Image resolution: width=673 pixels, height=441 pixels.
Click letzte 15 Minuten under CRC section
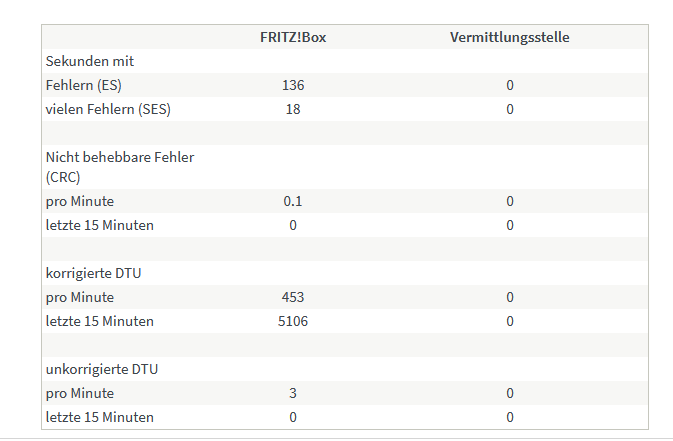100,225
